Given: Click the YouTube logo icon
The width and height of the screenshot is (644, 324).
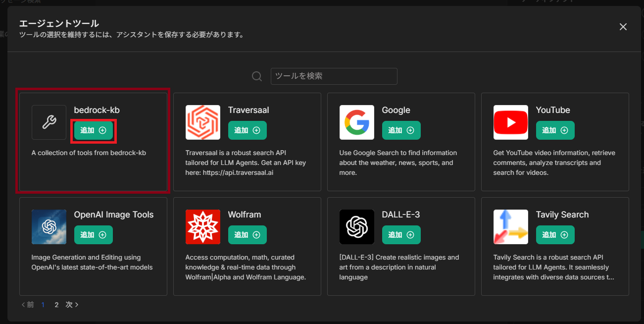Looking at the screenshot, I should (511, 122).
